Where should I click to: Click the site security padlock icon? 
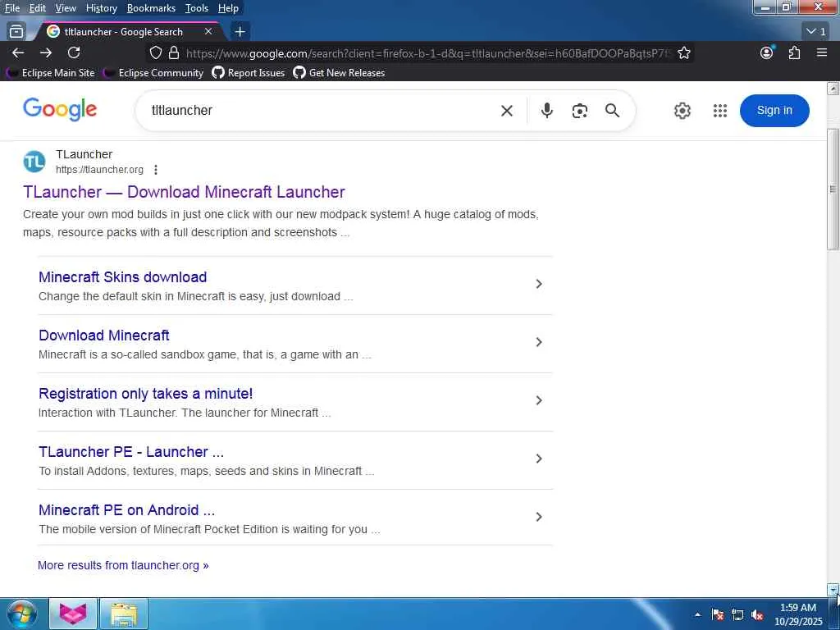pyautogui.click(x=174, y=52)
